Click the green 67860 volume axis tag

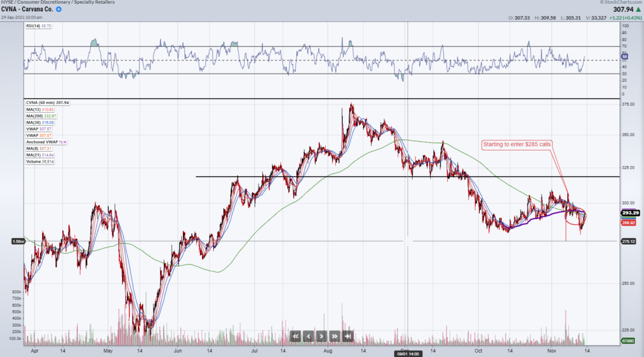point(628,341)
